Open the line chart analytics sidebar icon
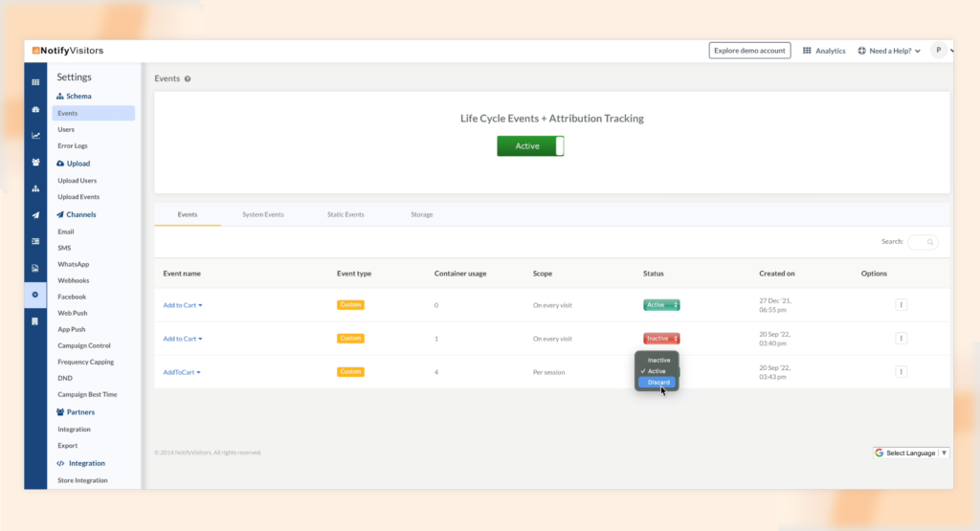 [35, 136]
